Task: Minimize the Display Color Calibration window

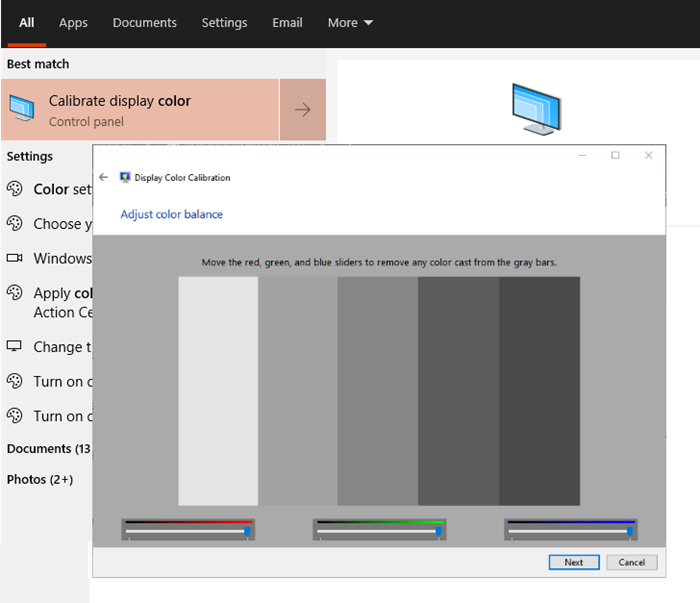Action: click(582, 155)
